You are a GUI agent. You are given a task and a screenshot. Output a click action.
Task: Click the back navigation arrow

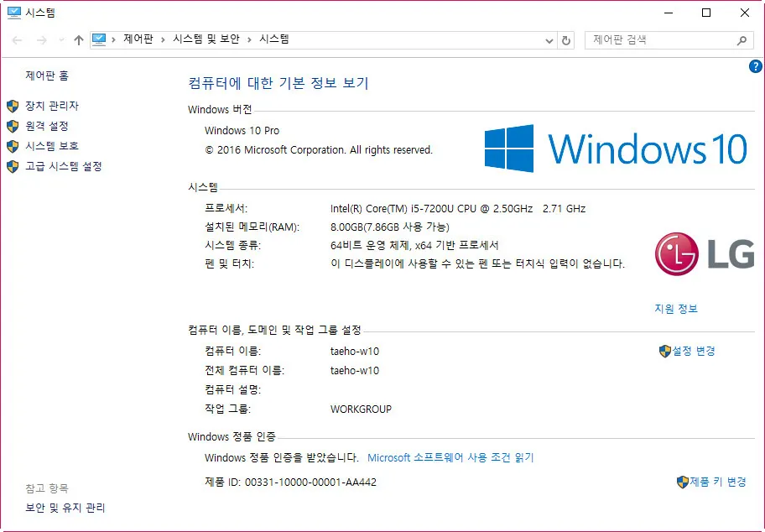coord(16,39)
